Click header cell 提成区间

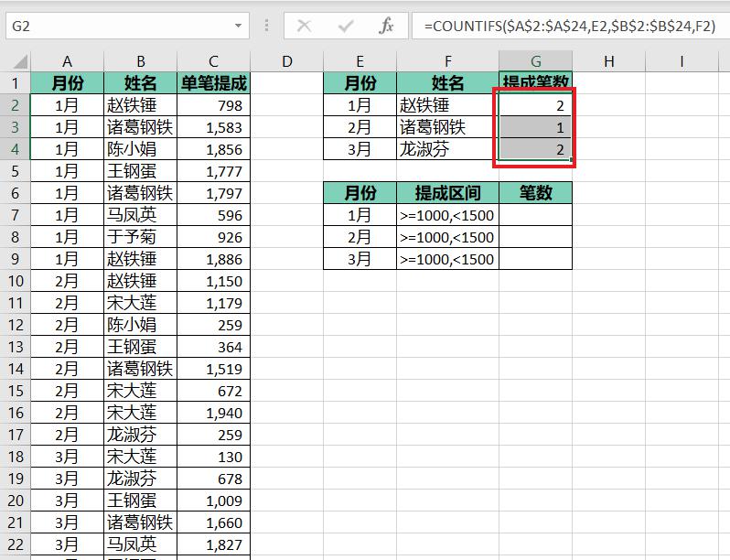point(448,193)
